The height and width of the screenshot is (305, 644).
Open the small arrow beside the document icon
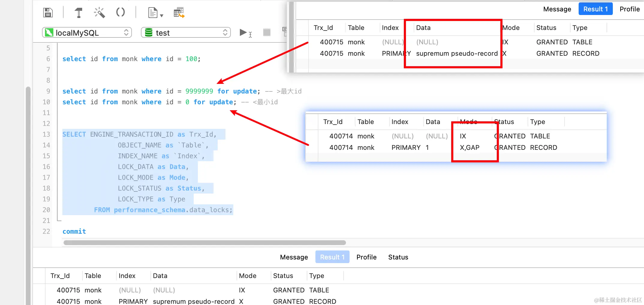coord(162,16)
